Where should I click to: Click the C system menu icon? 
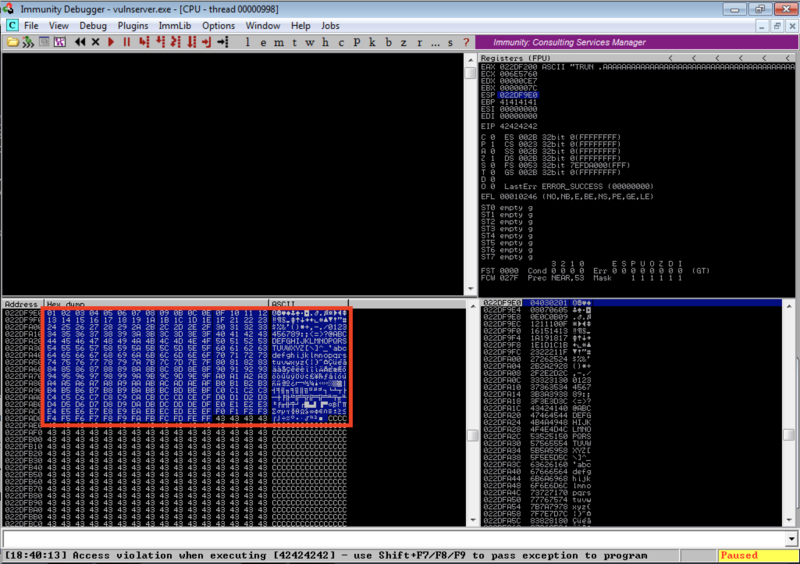point(12,26)
